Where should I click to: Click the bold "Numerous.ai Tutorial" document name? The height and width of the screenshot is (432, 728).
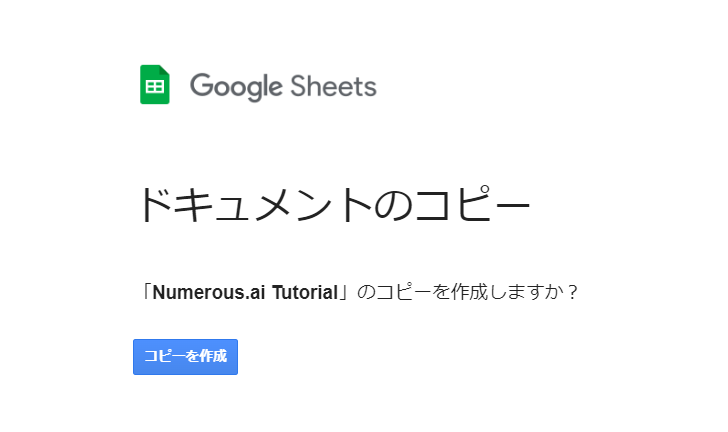point(245,294)
